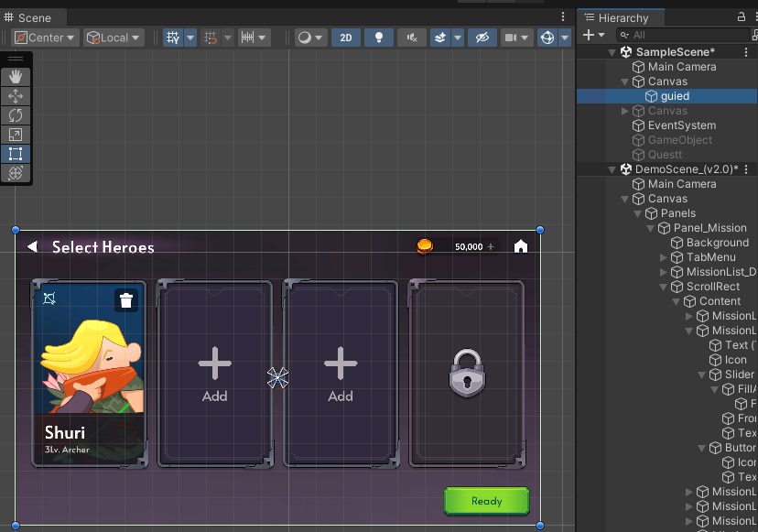The image size is (758, 532).
Task: Toggle Gizmos globe button
Action: click(547, 38)
